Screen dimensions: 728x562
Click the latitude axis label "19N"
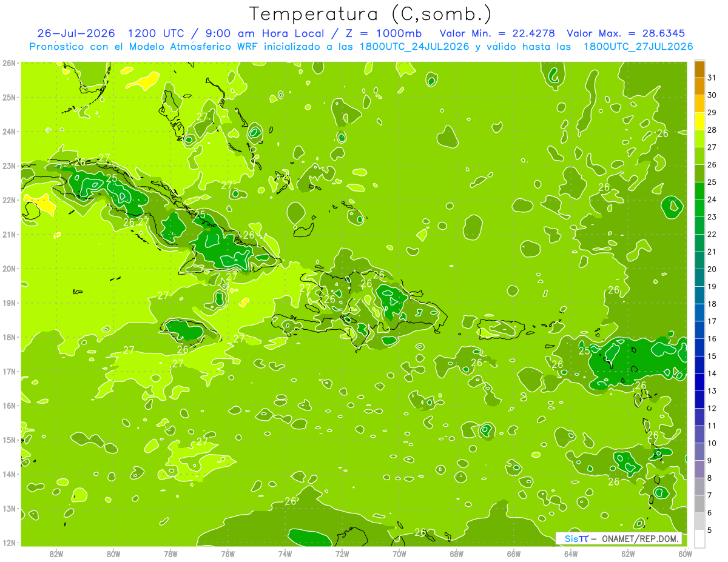9,303
